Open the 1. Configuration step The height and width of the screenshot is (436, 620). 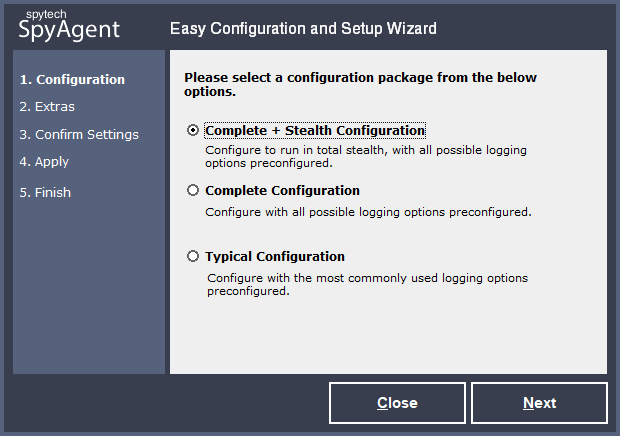tap(72, 80)
